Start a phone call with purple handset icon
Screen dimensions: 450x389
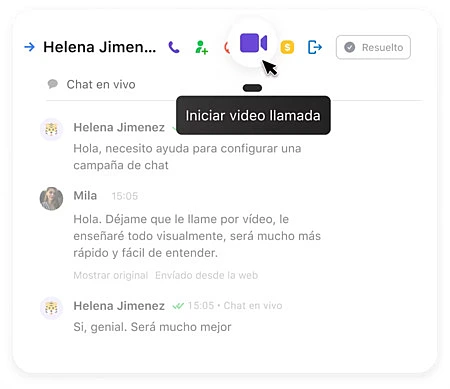click(x=174, y=47)
